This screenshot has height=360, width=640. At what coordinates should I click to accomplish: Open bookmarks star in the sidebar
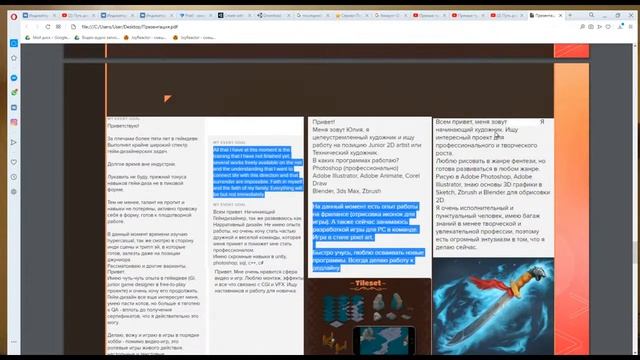coord(14,58)
